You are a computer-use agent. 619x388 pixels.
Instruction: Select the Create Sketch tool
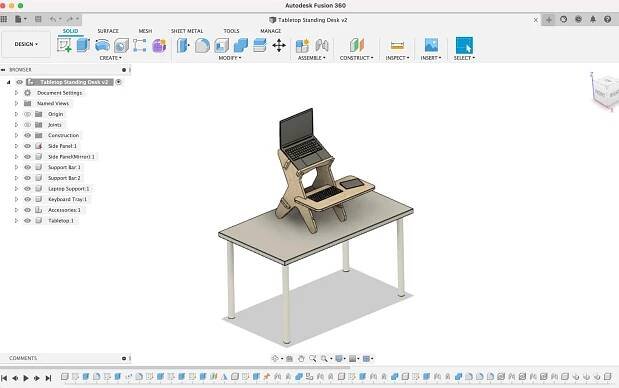[64, 45]
